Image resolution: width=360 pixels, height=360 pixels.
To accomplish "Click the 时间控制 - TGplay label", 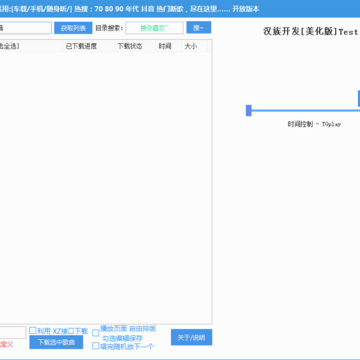I will pos(314,124).
